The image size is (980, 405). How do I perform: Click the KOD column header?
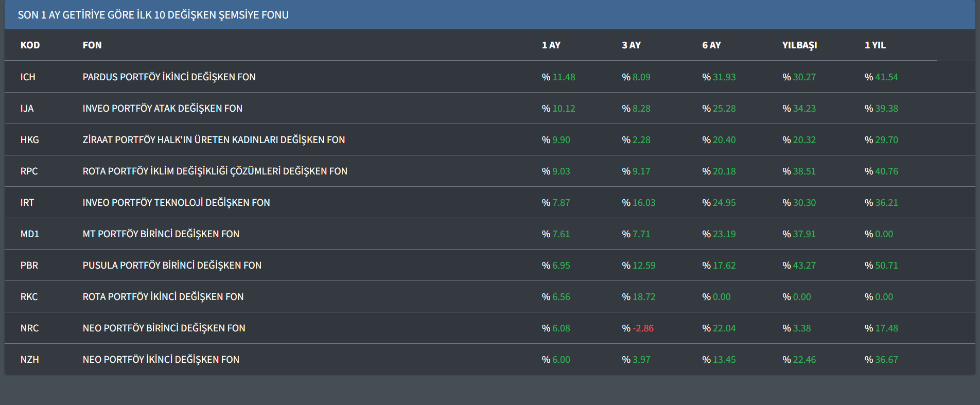click(30, 45)
